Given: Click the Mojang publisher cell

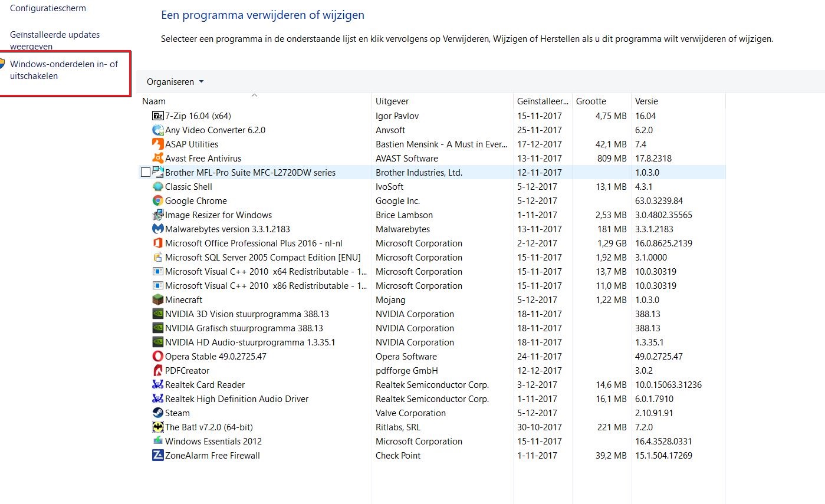Looking at the screenshot, I should [x=390, y=300].
